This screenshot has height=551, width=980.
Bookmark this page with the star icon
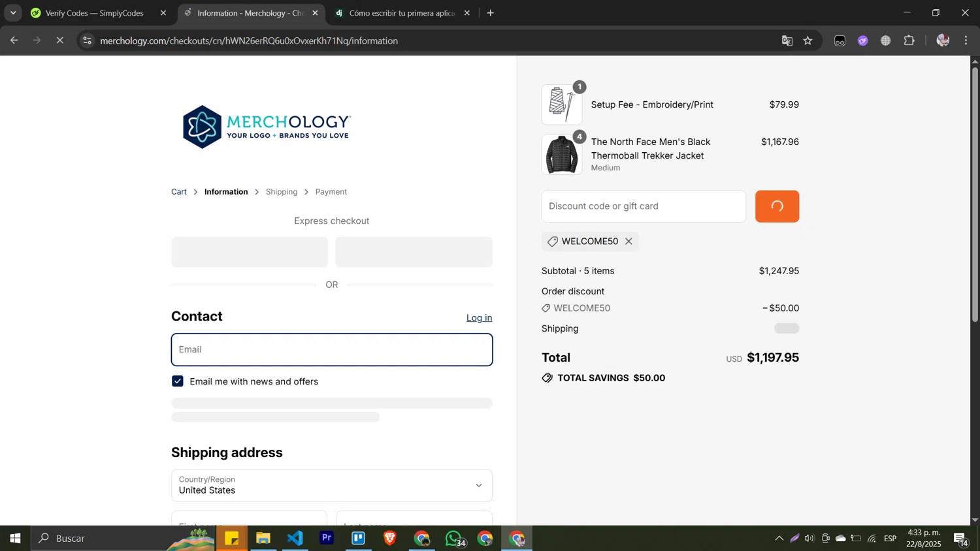(x=808, y=40)
